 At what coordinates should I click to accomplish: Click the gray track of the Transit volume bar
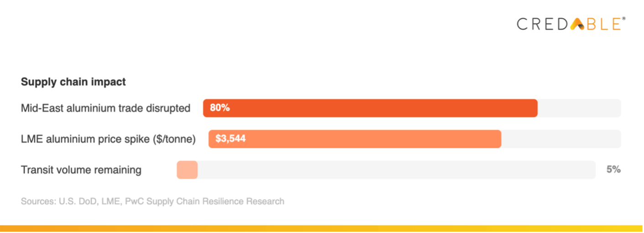coord(396,170)
